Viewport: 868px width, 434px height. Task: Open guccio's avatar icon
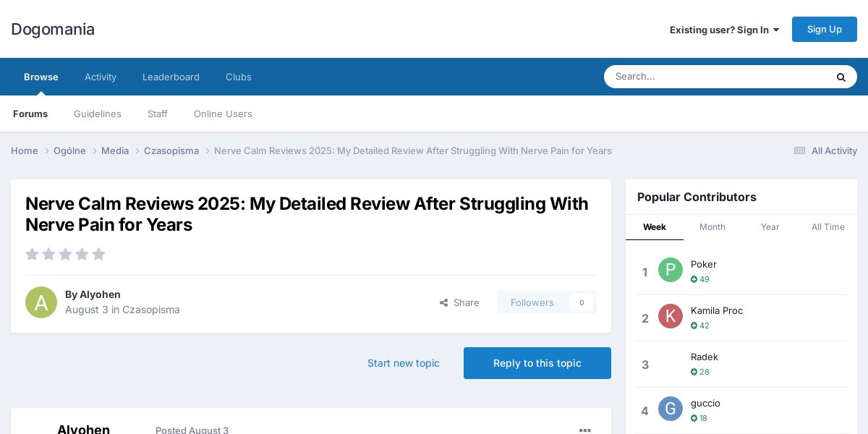click(x=671, y=409)
